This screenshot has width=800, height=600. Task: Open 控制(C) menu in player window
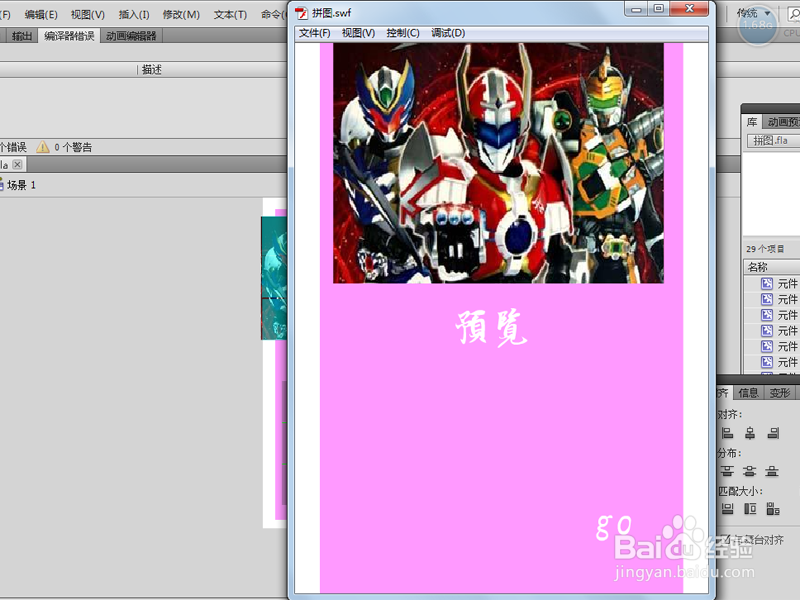point(403,33)
